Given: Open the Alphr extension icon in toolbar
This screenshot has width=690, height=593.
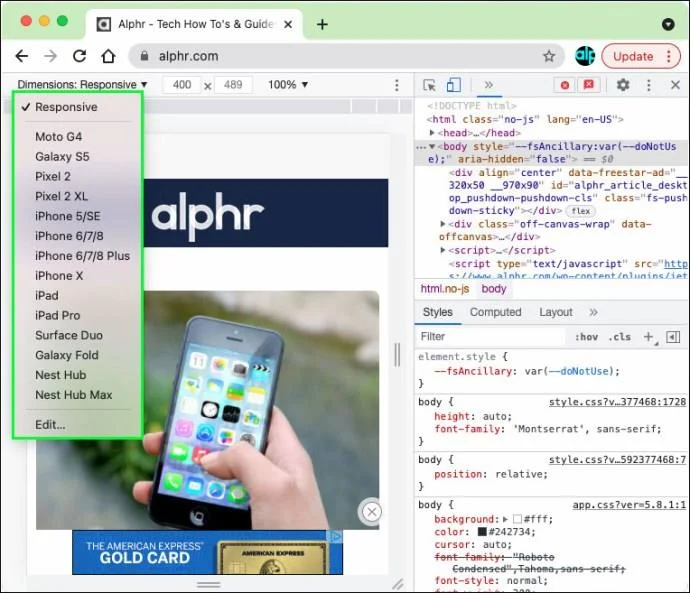Looking at the screenshot, I should tap(585, 56).
